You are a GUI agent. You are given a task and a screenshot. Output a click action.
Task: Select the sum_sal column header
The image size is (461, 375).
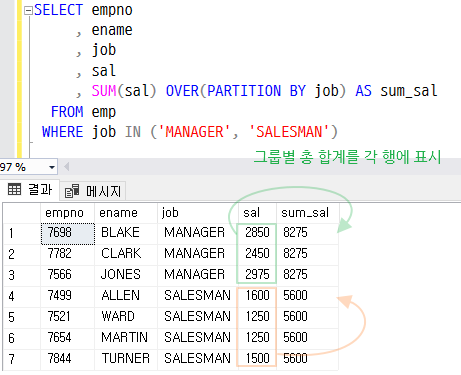click(x=307, y=213)
